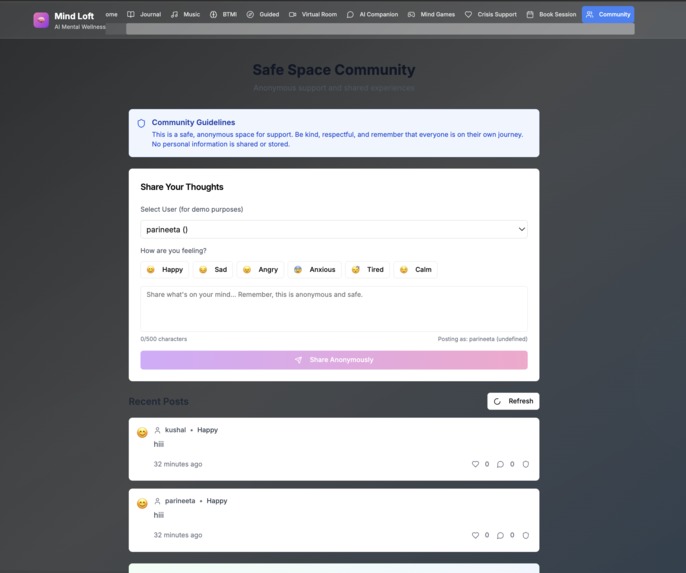Viewport: 686px width, 573px height.
Task: Go to Mind Games tab
Action: coord(431,14)
